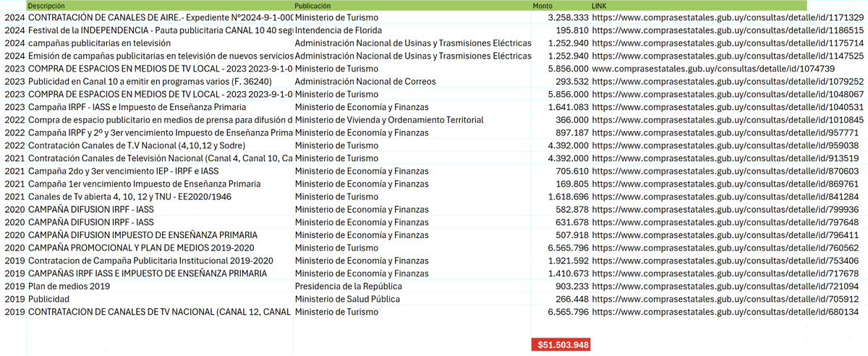The image size is (868, 356).
Task: Select the amount cell 169.805
Action: click(x=561, y=184)
